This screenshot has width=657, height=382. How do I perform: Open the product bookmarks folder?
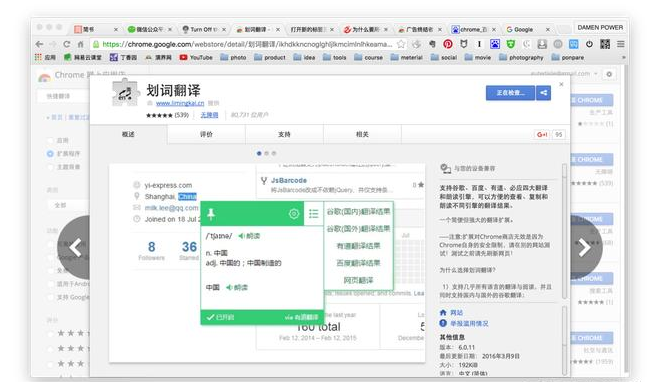(x=270, y=57)
